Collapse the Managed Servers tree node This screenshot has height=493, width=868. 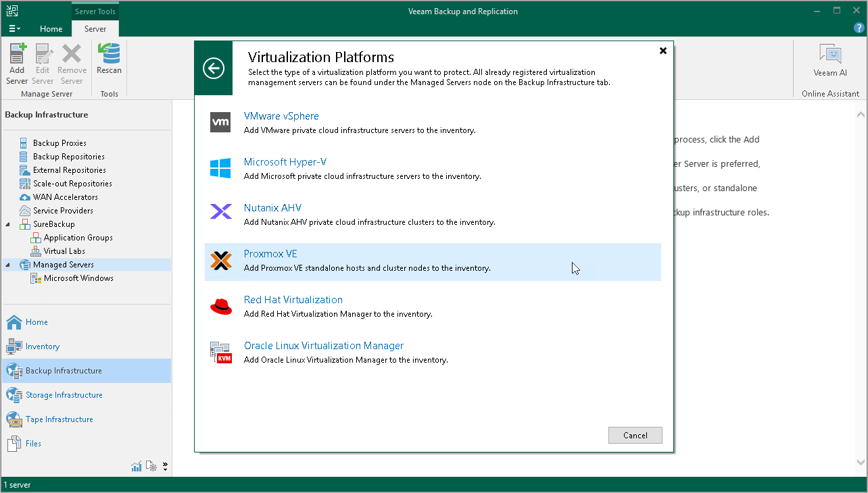pos(8,265)
